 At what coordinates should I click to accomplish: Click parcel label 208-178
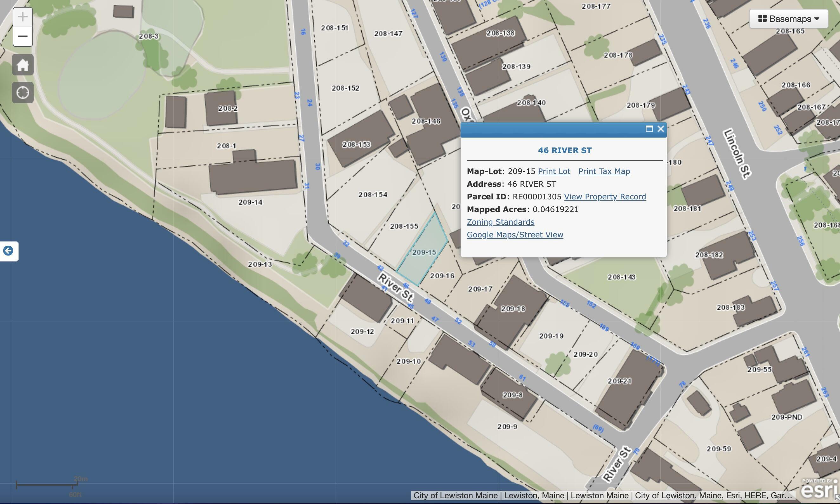point(618,55)
